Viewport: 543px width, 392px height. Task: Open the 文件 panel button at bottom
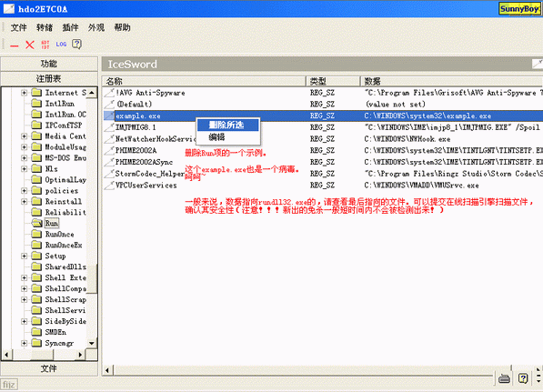pos(49,368)
